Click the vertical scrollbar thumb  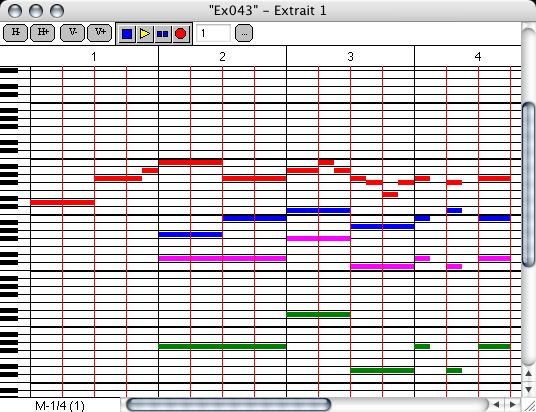pyautogui.click(x=529, y=184)
